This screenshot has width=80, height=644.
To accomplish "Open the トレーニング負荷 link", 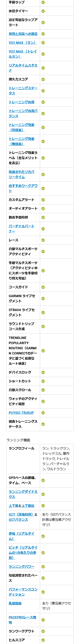I will click(x=22, y=102).
